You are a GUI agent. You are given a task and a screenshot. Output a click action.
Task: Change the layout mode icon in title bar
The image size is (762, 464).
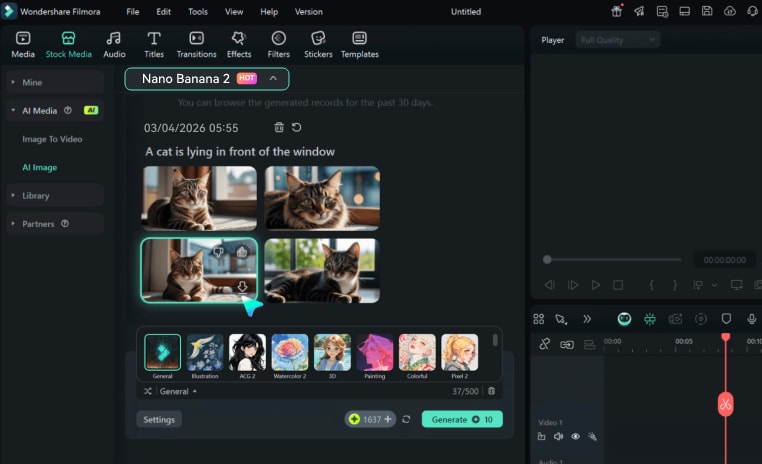[684, 11]
